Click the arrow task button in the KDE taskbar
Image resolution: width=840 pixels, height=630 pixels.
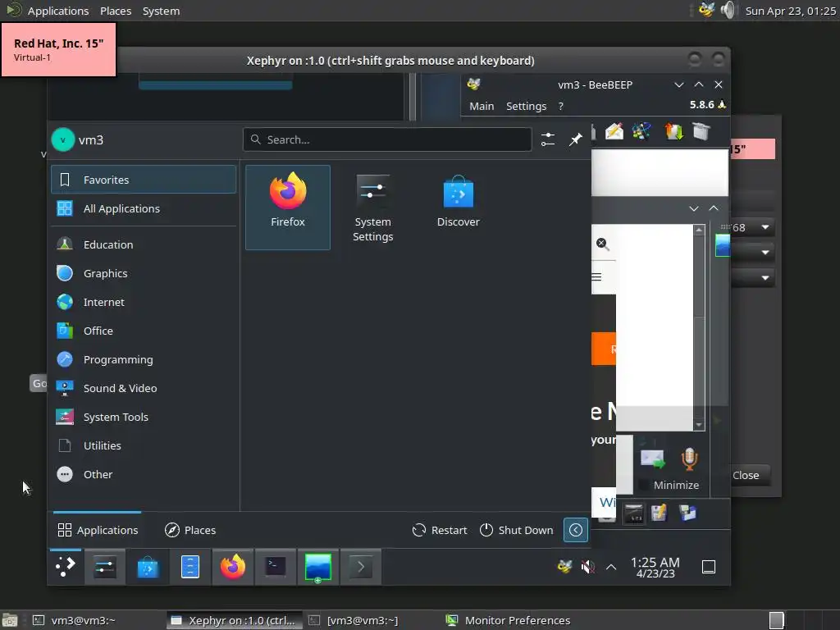(x=361, y=566)
